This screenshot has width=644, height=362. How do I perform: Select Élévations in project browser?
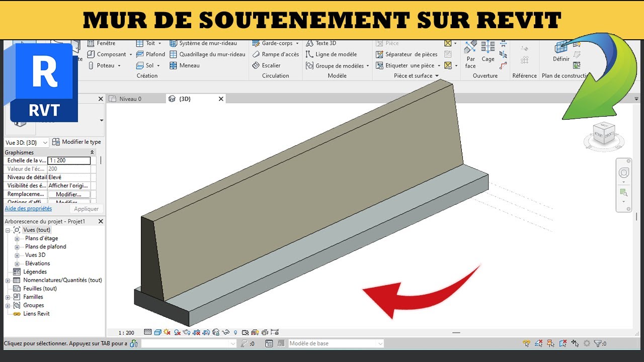pyautogui.click(x=38, y=263)
